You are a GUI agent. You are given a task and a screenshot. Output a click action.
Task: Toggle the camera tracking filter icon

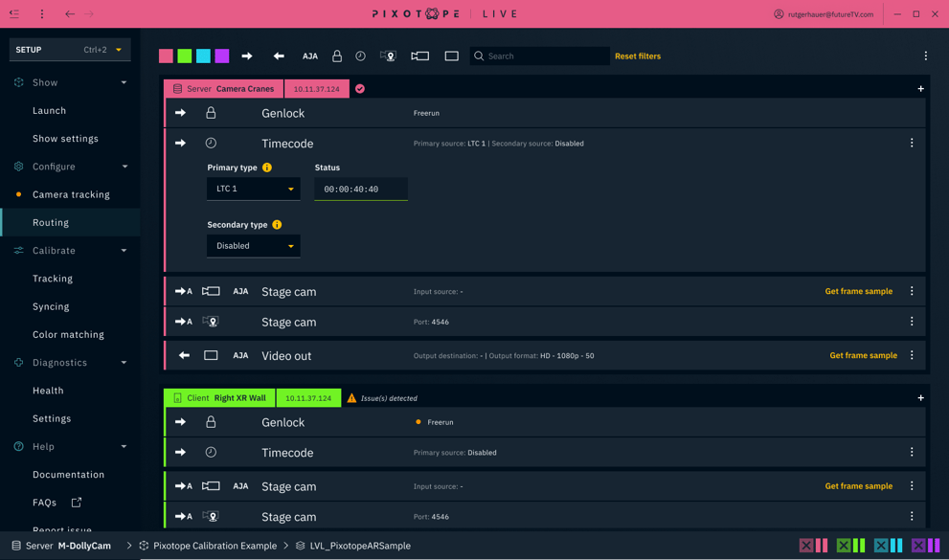coord(388,56)
